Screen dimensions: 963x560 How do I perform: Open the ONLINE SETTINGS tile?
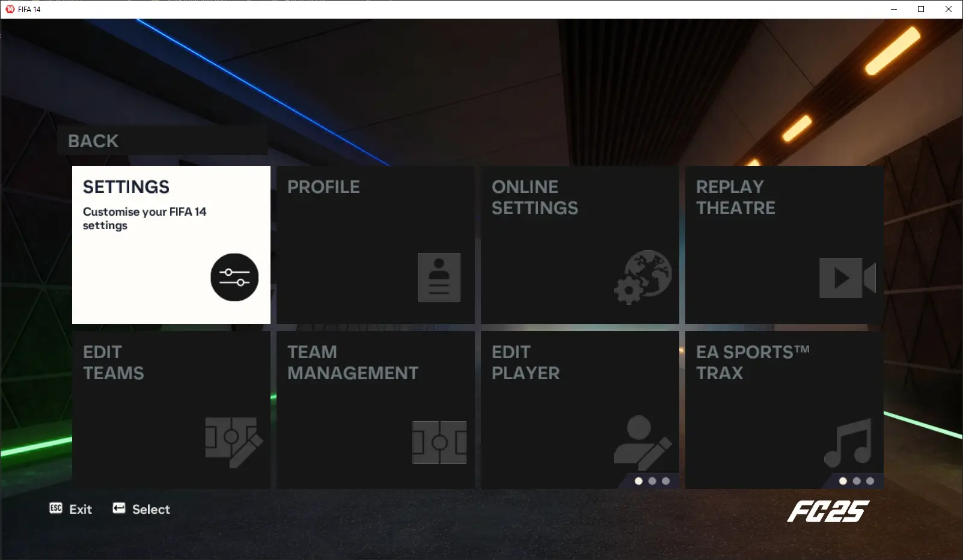[580, 245]
